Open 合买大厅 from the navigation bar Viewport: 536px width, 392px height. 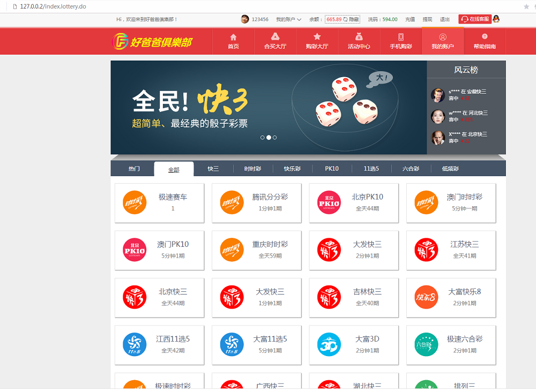tap(275, 37)
